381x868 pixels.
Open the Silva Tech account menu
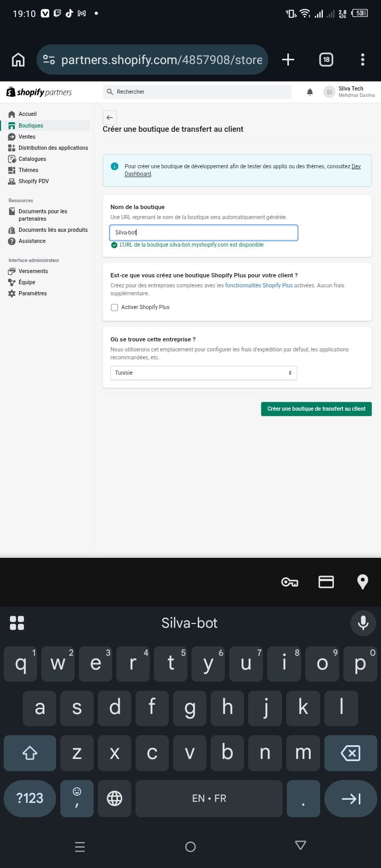349,92
